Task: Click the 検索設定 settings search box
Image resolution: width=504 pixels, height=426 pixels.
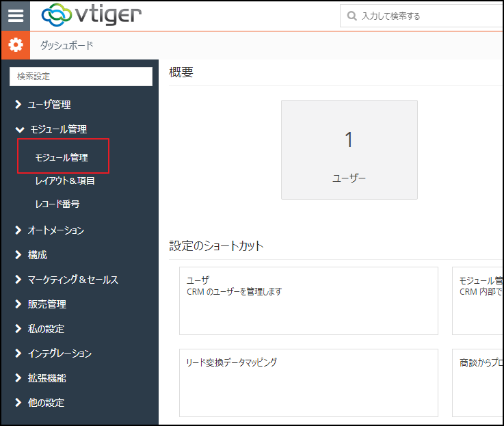Action: click(81, 77)
